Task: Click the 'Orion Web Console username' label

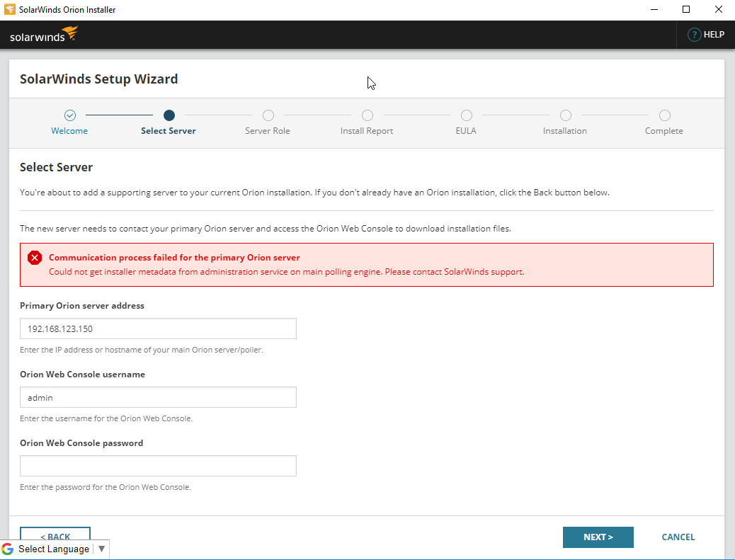Action: pos(83,375)
